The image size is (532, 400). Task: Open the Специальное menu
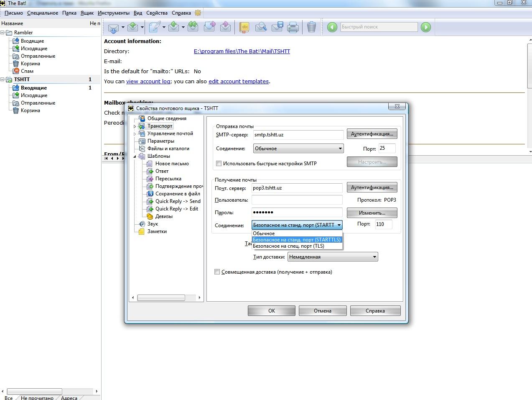click(x=43, y=13)
